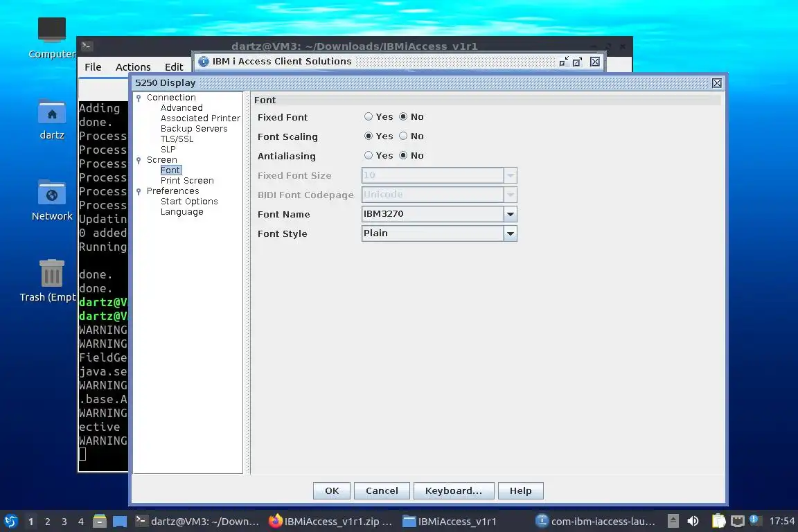The width and height of the screenshot is (798, 532).
Task: Select Advanced in the tree
Action: pyautogui.click(x=181, y=108)
